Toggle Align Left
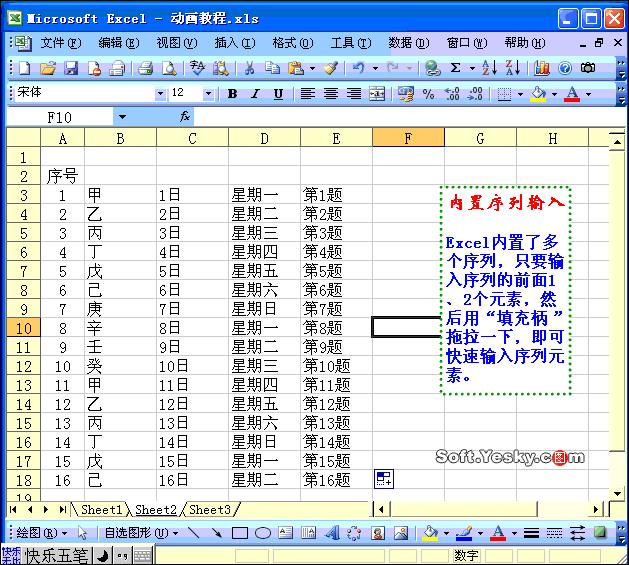629x565 pixels. point(307,94)
